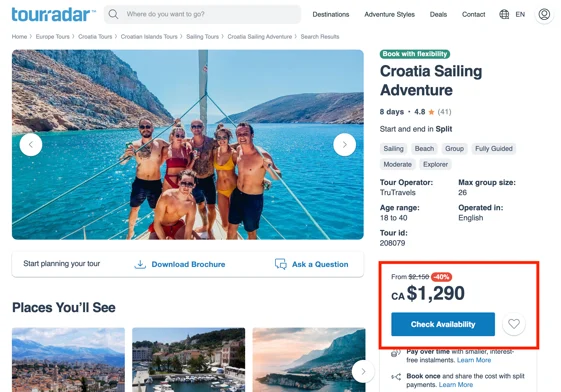Click the Ask a Question chat icon

(x=280, y=264)
